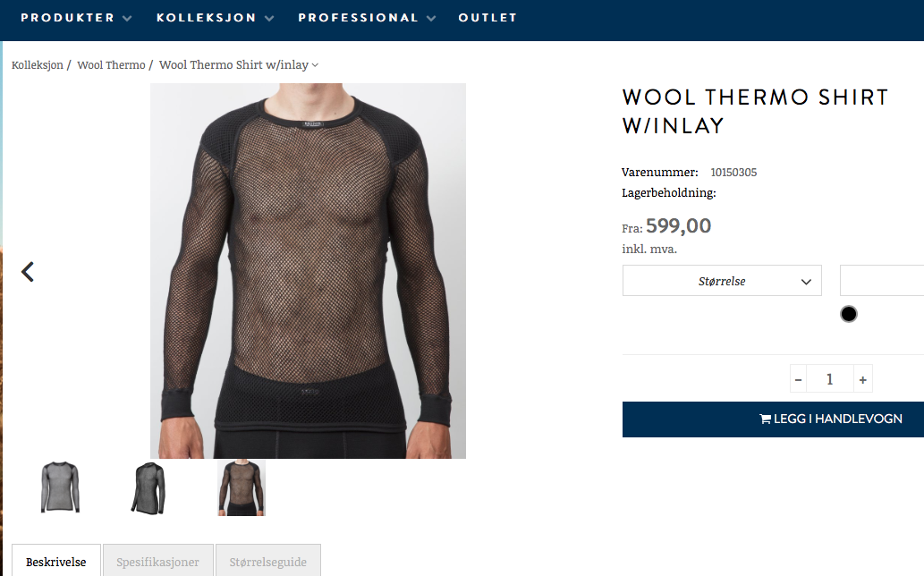Go to Kolleksjon via breadcrumb

38,64
